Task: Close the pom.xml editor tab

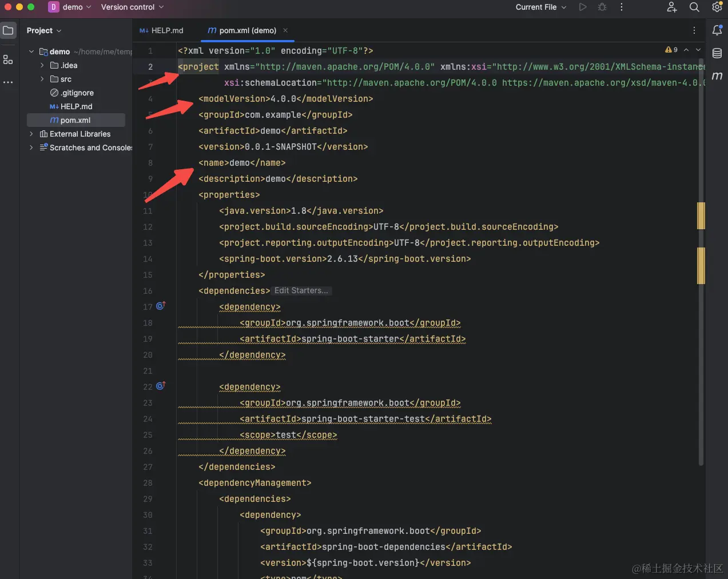Action: click(x=285, y=30)
